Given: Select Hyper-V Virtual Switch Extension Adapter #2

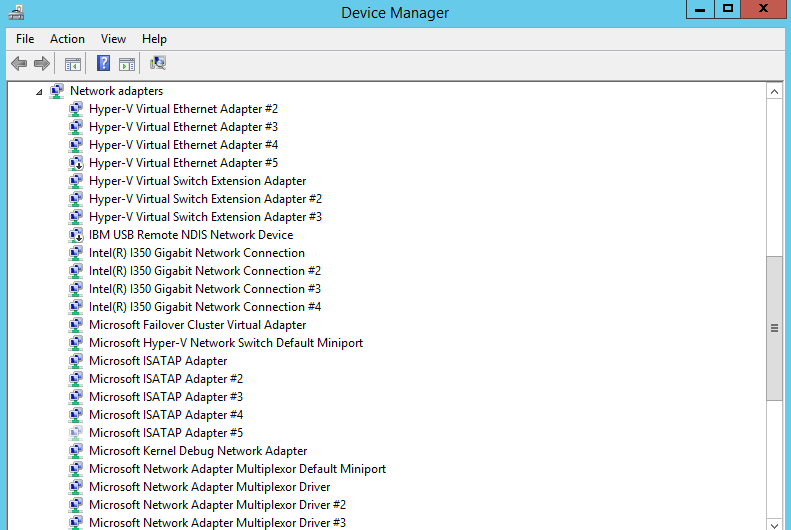Looking at the screenshot, I should (x=205, y=199).
